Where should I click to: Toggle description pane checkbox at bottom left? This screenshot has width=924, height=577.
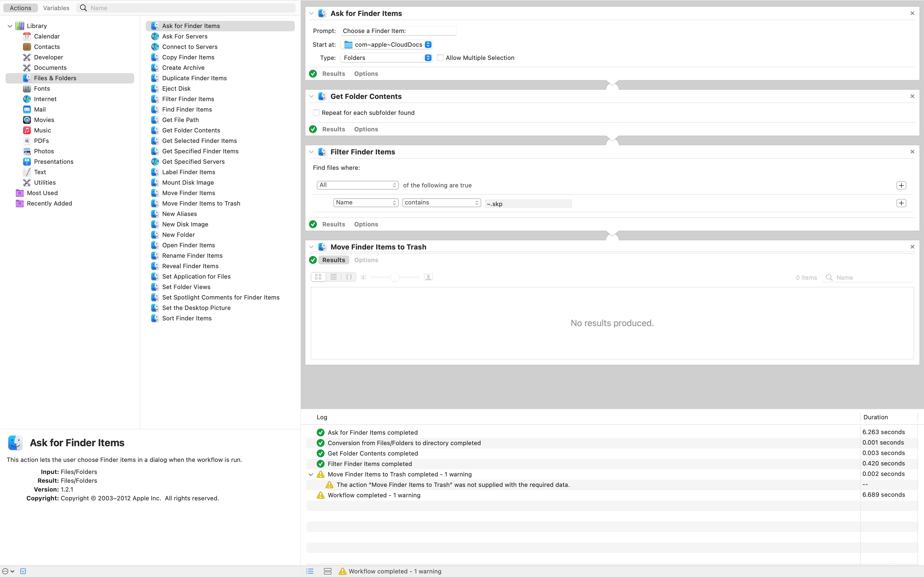coord(23,571)
